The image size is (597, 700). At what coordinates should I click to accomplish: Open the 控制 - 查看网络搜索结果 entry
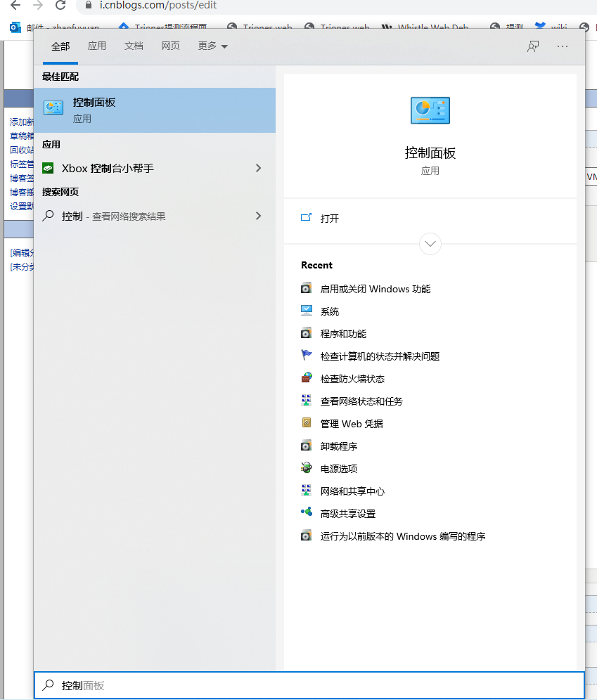point(155,216)
